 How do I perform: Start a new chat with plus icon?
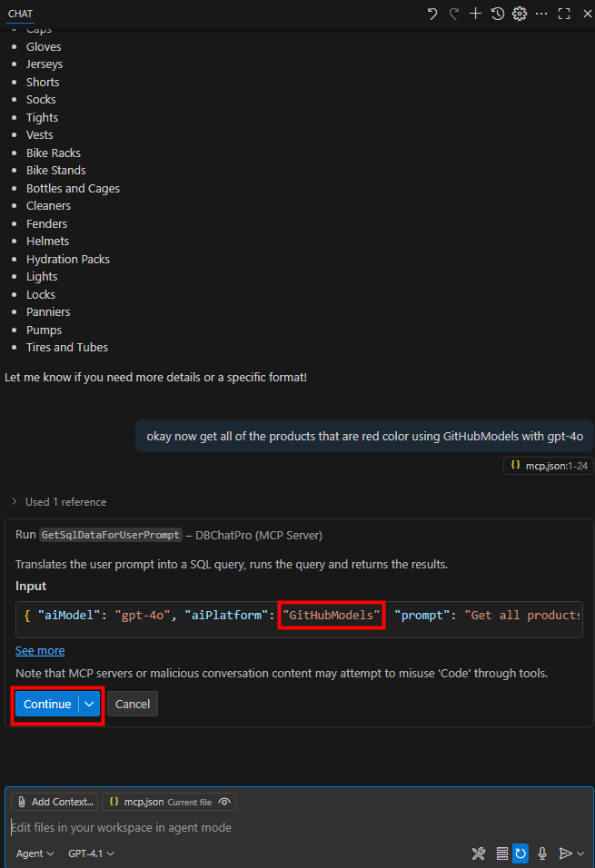pos(475,14)
